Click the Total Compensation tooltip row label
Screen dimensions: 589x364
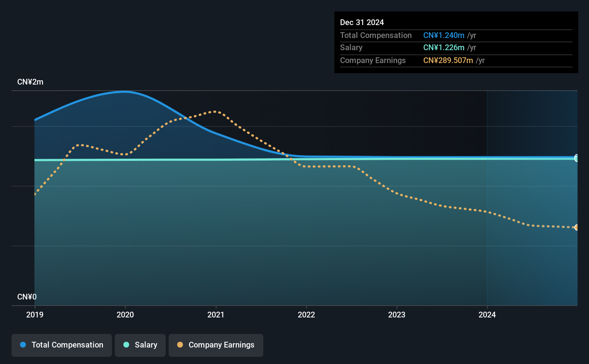376,35
